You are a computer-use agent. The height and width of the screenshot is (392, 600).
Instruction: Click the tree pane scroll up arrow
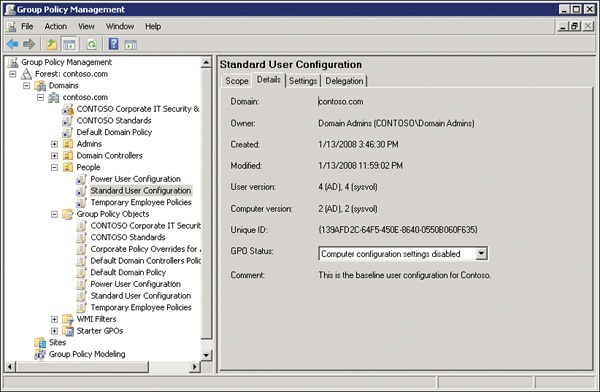pyautogui.click(x=206, y=62)
